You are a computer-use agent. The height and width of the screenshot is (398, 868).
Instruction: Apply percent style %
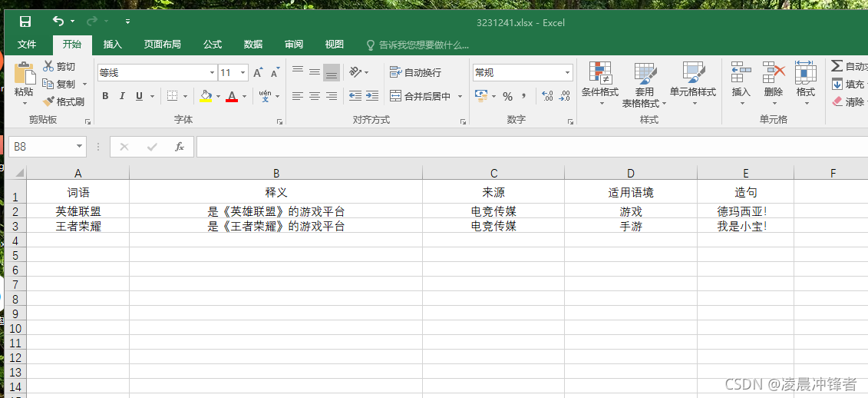click(507, 97)
